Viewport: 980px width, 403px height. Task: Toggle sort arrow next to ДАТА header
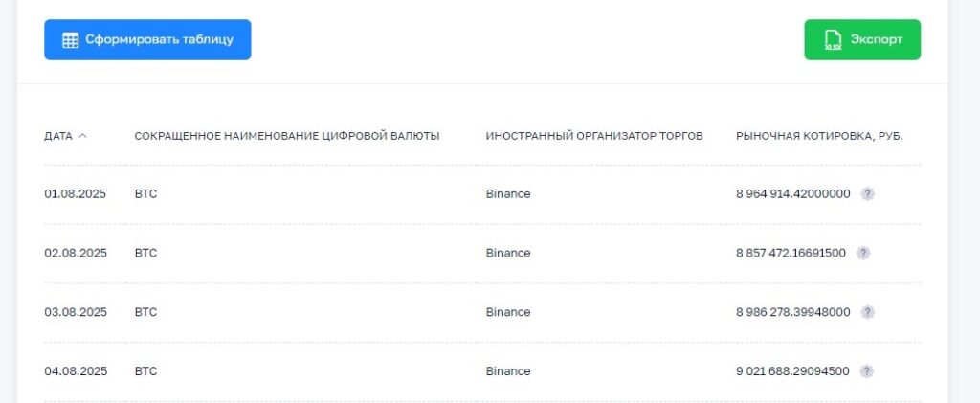coord(82,136)
